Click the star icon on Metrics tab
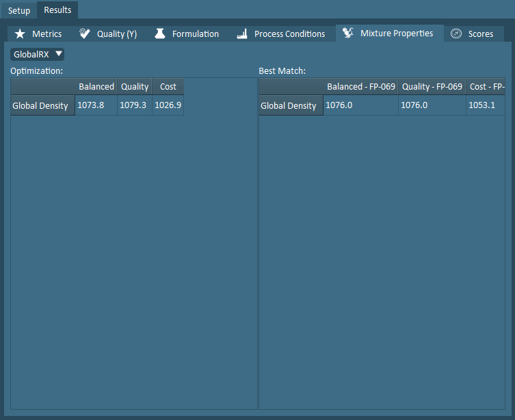 click(20, 34)
